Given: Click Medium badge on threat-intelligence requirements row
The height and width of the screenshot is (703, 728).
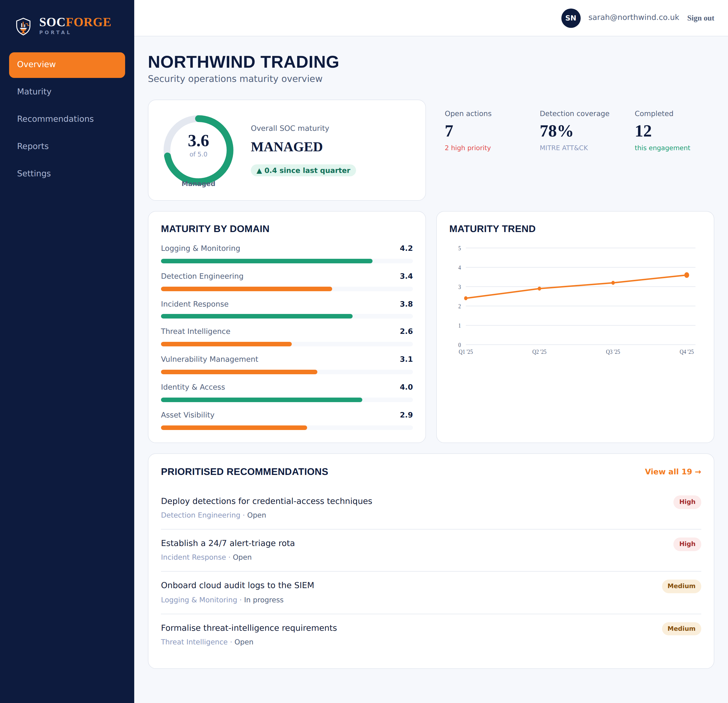Looking at the screenshot, I should click(x=681, y=628).
